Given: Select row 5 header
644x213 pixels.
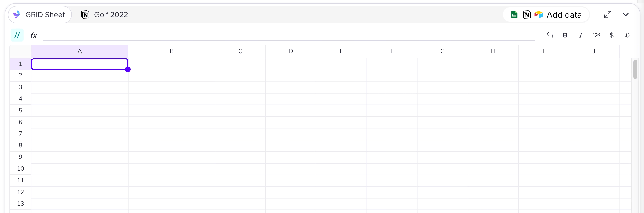Looking at the screenshot, I should 20,110.
